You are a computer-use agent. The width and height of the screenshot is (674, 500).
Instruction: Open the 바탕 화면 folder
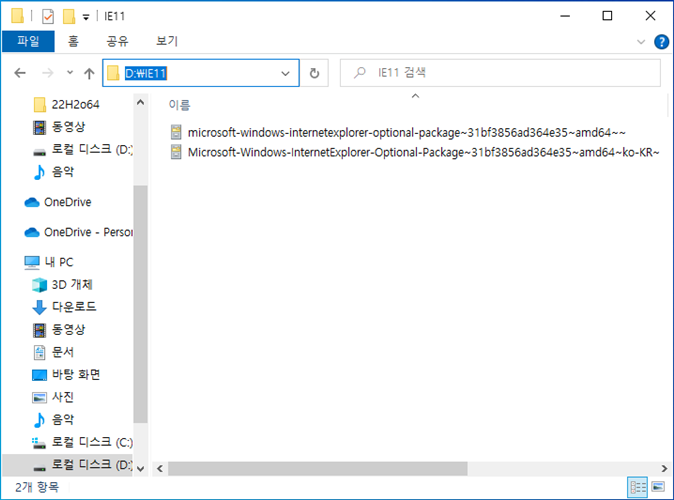click(x=66, y=374)
